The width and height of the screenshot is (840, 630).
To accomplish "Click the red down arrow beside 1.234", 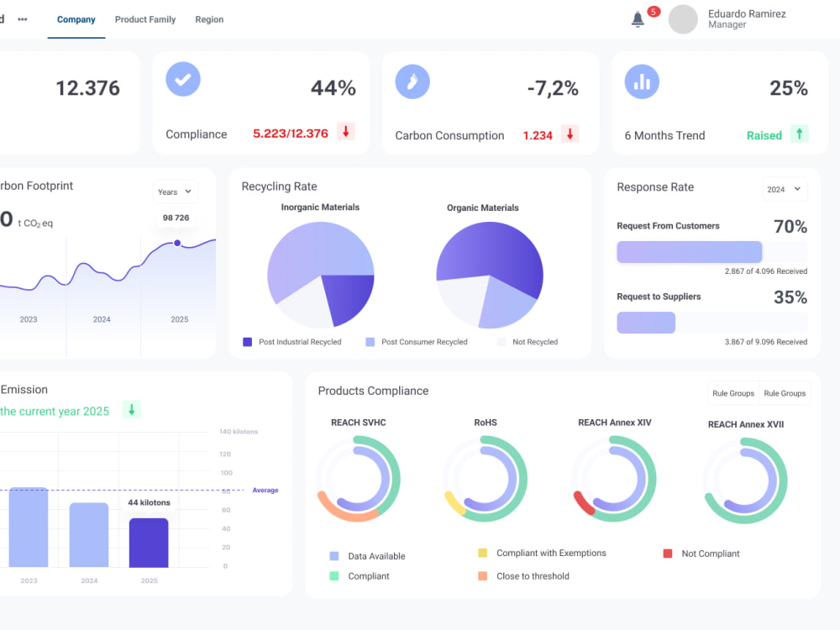I will (x=570, y=134).
